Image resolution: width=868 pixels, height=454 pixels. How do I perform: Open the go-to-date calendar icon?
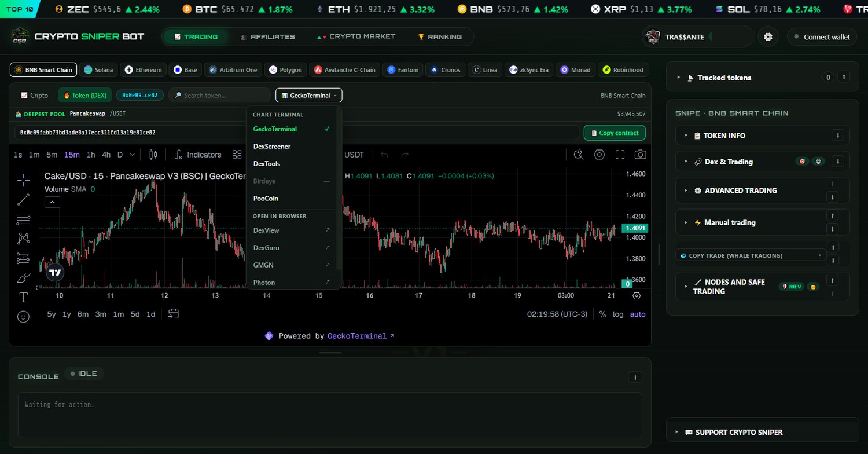174,314
